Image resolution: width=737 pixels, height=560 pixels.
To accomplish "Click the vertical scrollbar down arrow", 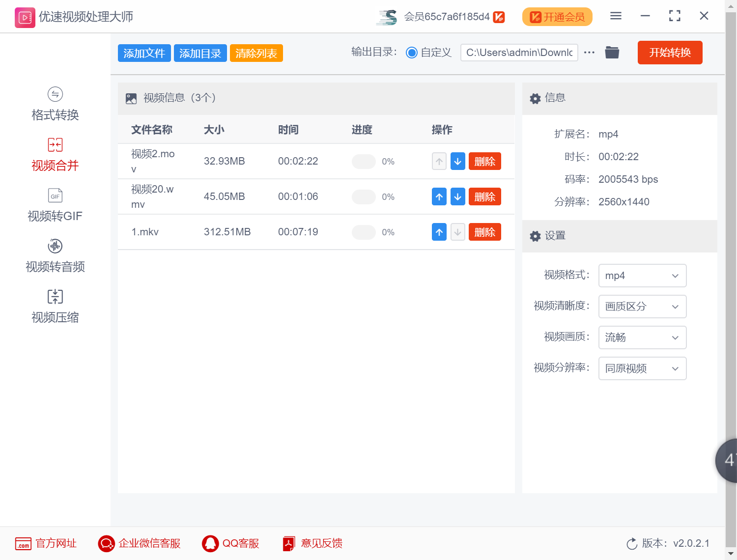I will [x=731, y=554].
